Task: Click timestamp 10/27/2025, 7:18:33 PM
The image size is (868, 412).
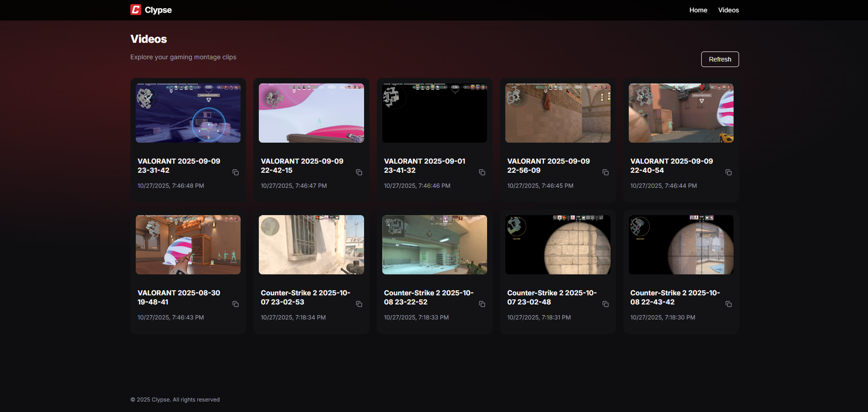Action: [416, 318]
